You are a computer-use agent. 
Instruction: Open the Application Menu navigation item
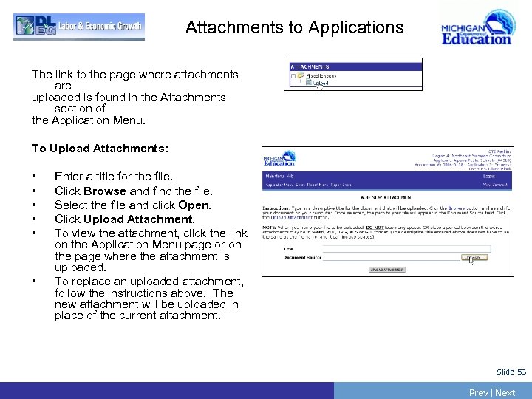[279, 185]
